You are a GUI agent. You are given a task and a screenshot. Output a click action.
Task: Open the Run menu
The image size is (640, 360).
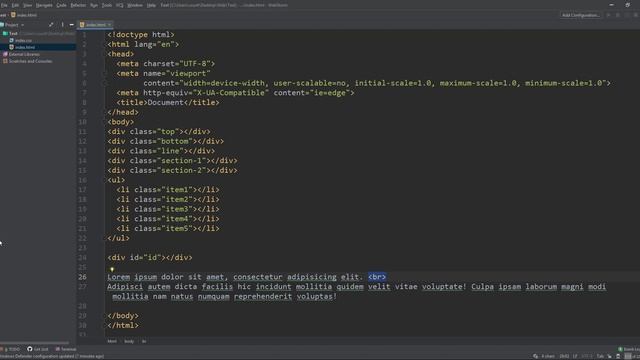pyautogui.click(x=94, y=5)
